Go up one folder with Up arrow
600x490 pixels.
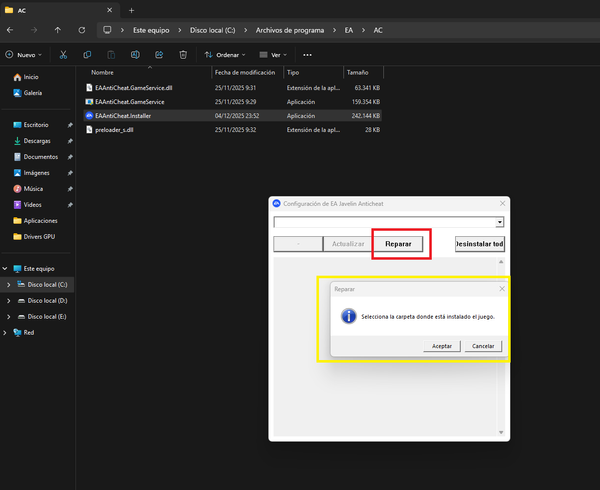point(57,30)
